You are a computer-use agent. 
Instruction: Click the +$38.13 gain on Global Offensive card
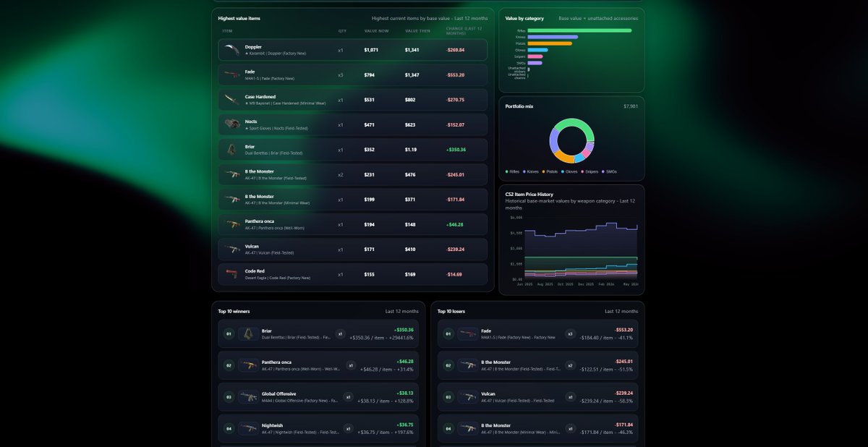point(405,393)
